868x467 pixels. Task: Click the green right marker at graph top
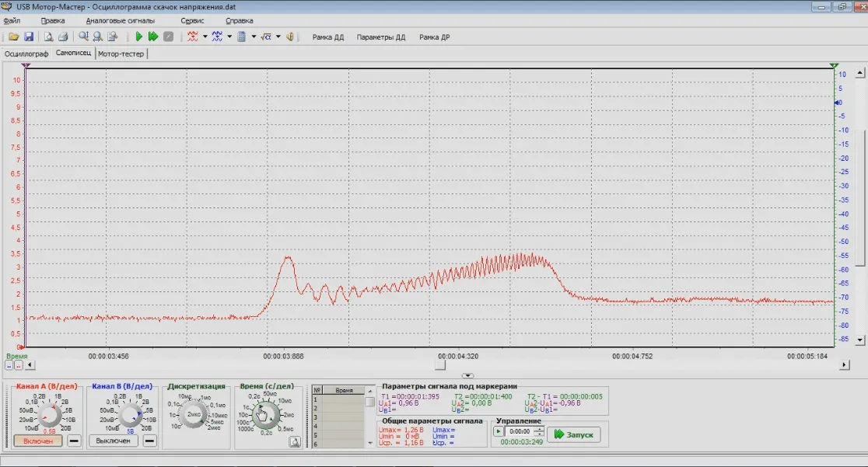(835, 66)
